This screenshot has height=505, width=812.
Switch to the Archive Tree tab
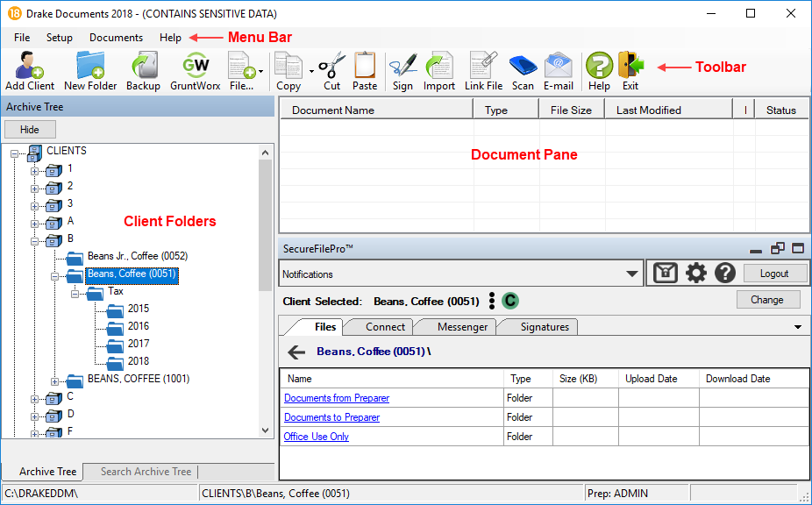pos(47,472)
